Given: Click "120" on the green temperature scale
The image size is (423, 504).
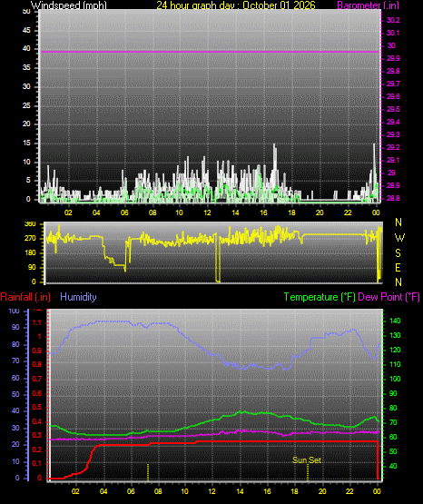Looking at the screenshot, I should click(395, 350).
